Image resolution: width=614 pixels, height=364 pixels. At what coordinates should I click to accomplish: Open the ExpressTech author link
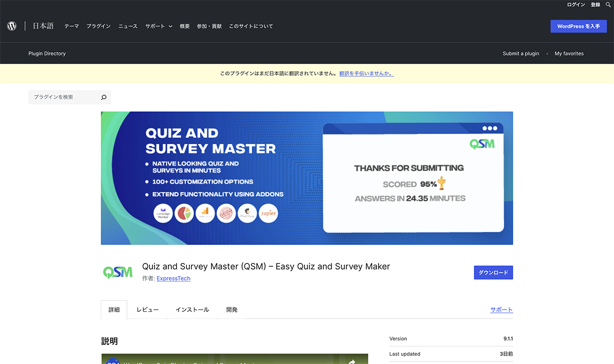pyautogui.click(x=173, y=279)
